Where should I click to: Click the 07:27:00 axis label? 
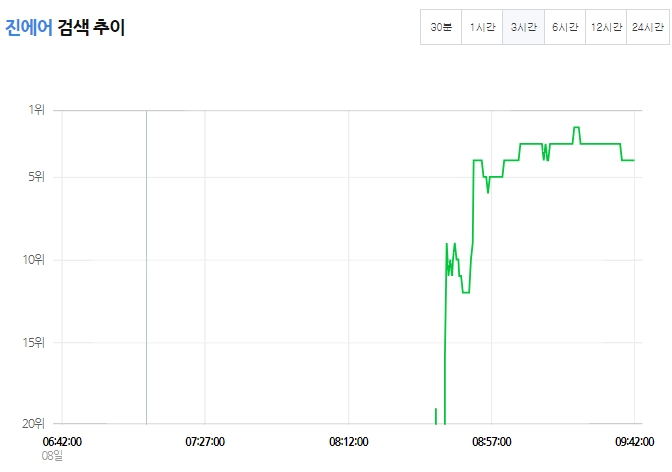(205, 442)
